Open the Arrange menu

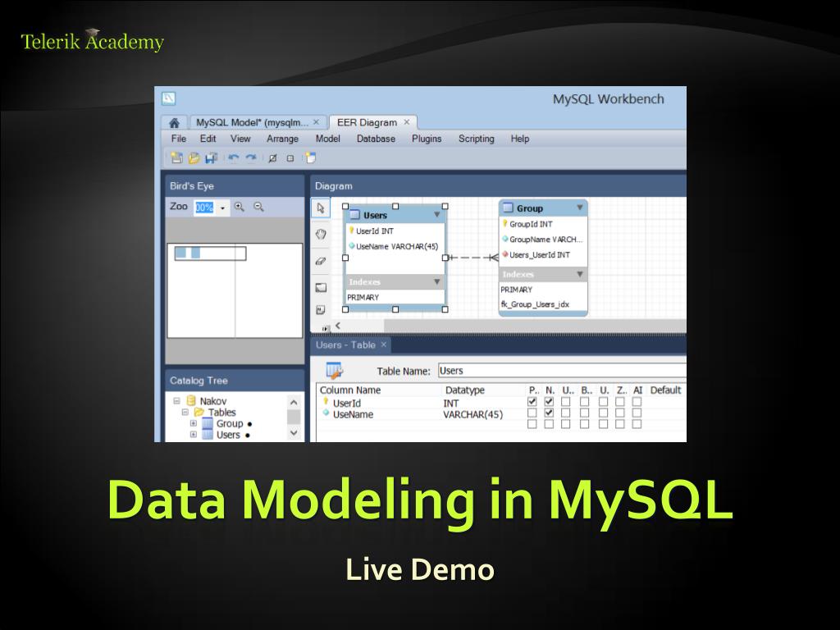[282, 139]
